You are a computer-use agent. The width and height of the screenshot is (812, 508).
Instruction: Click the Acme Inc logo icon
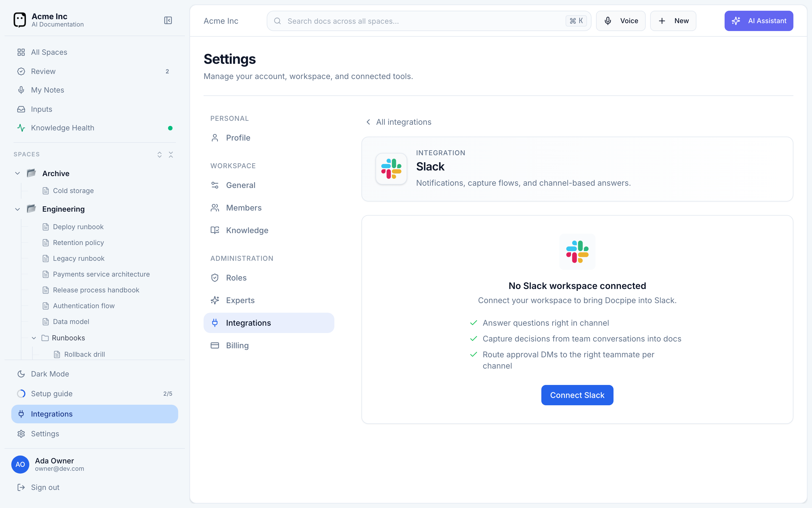(20, 20)
